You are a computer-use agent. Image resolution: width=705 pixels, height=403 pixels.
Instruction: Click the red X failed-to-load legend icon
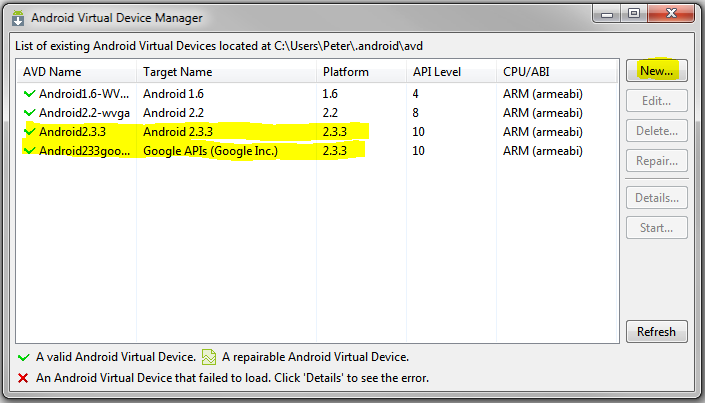(23, 377)
